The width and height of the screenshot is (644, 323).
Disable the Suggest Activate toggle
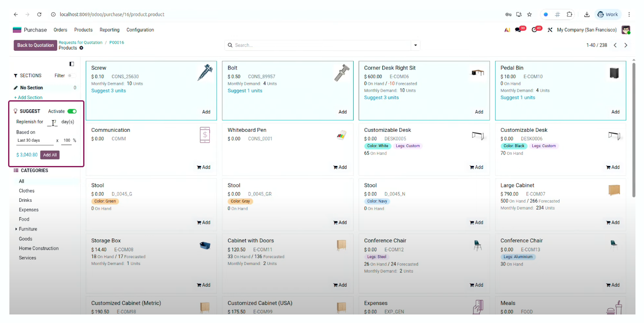pos(72,111)
